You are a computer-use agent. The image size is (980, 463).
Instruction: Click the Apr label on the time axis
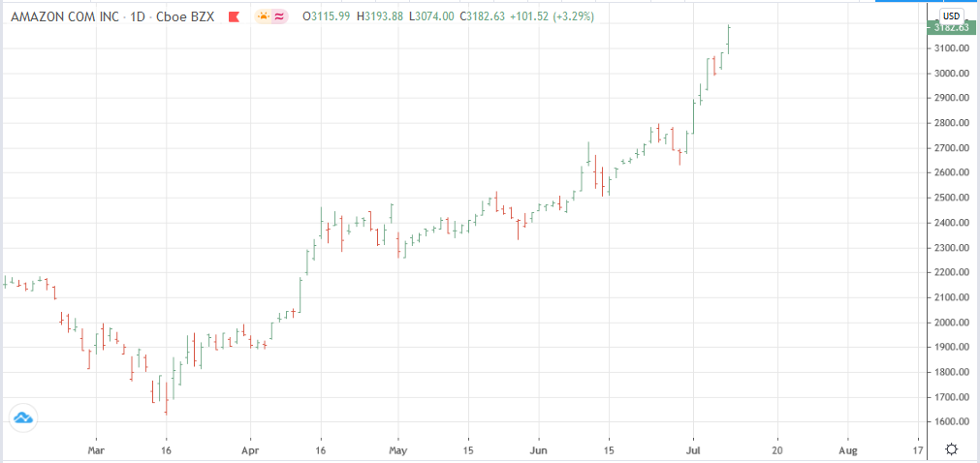click(x=250, y=450)
